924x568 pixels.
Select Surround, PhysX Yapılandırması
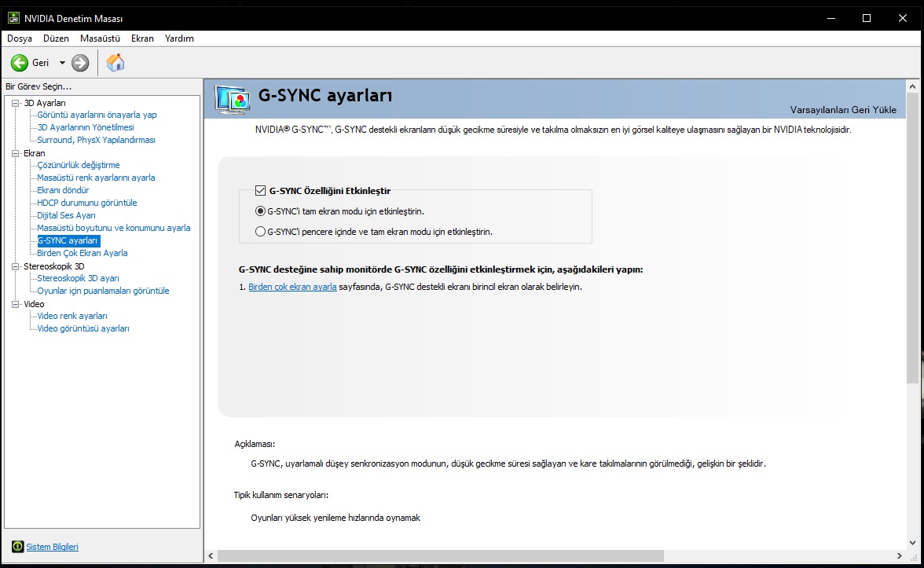96,140
